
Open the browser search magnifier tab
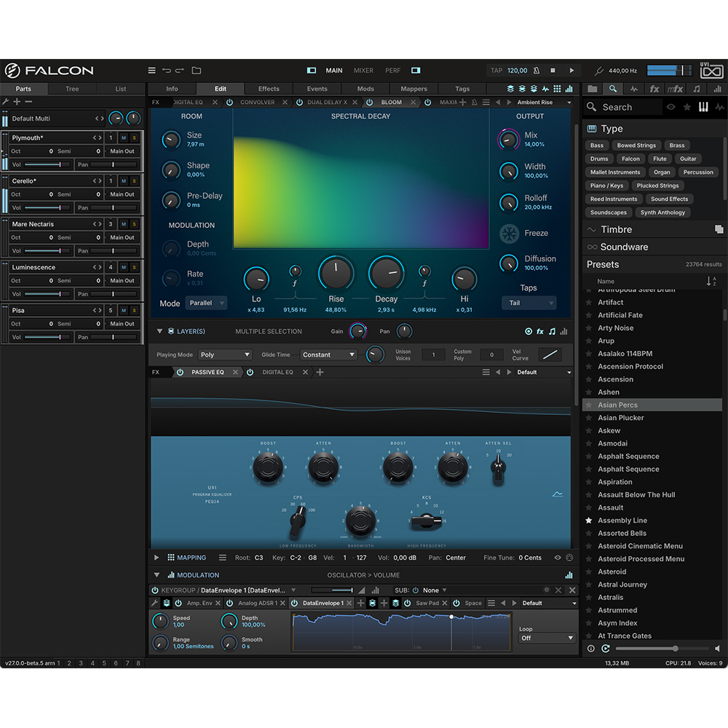(613, 89)
